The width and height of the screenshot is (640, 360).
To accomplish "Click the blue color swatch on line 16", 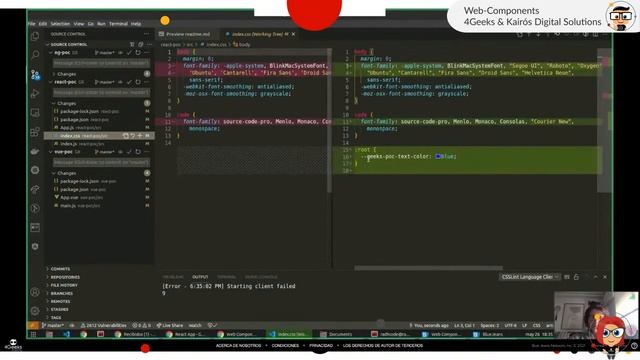I will (x=438, y=156).
